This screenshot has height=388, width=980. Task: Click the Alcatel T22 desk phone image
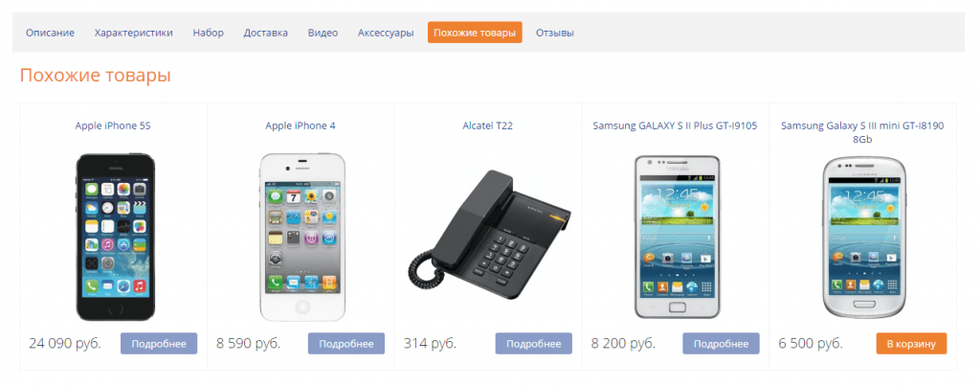(x=489, y=238)
